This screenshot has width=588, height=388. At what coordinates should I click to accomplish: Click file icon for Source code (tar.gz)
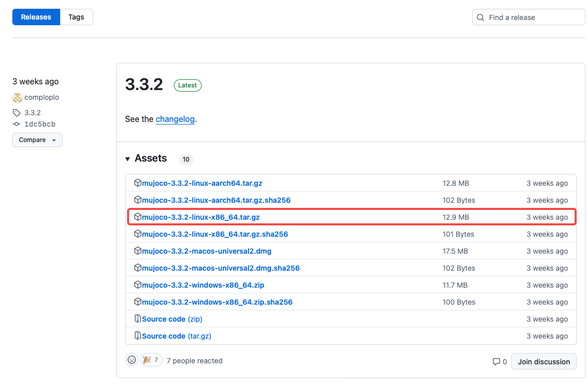(138, 336)
